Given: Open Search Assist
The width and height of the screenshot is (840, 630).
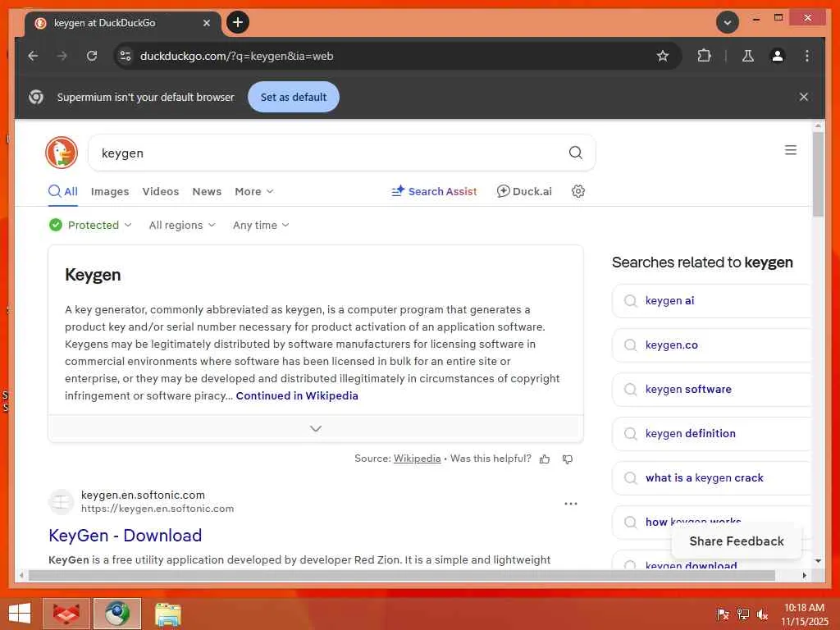Looking at the screenshot, I should click(x=434, y=191).
